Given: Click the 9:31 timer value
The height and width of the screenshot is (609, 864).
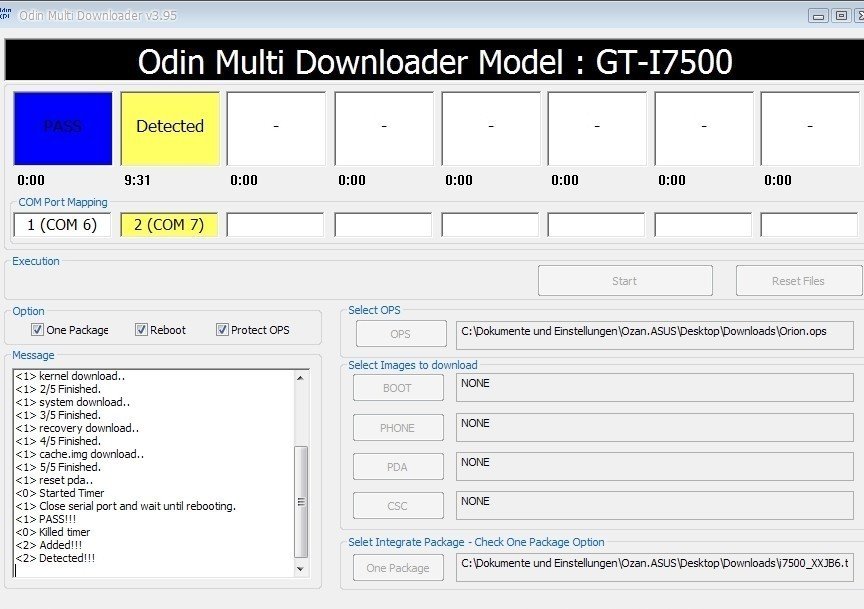Looking at the screenshot, I should (x=137, y=180).
